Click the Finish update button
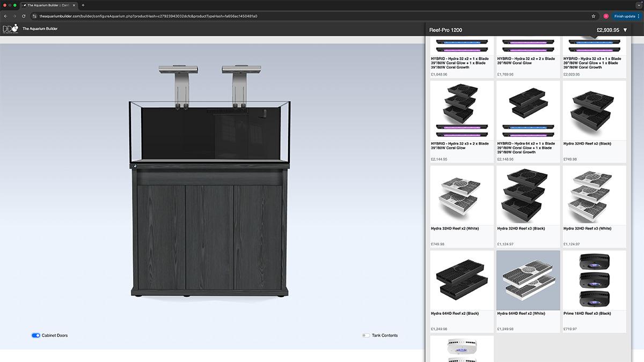Image resolution: width=644 pixels, height=362 pixels. (625, 16)
